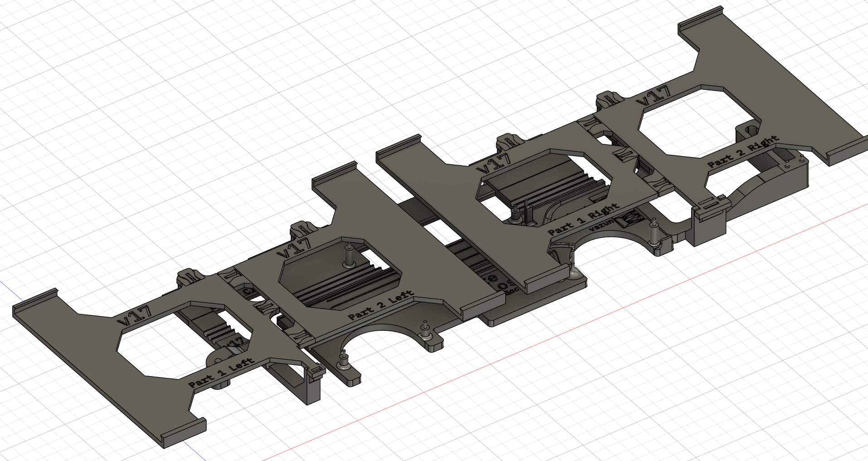Pick the V17 text on Part 2 Right plate
The height and width of the screenshot is (461, 868).
tap(653, 97)
